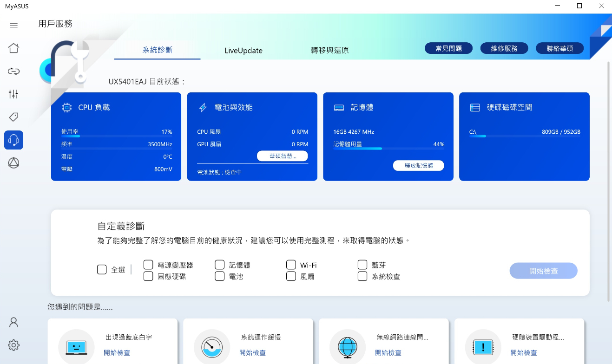Click the 華碩智慧... button
Viewport: 612px width, 364px height.
(x=283, y=156)
